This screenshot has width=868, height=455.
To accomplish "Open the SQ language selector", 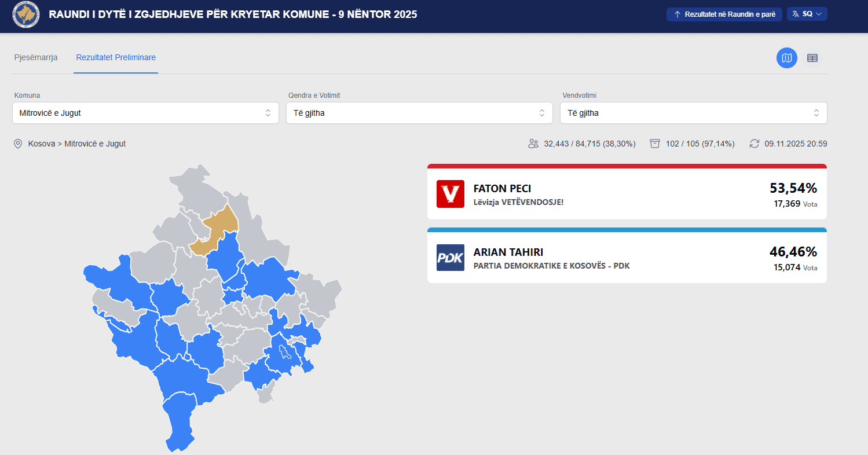I will point(807,14).
